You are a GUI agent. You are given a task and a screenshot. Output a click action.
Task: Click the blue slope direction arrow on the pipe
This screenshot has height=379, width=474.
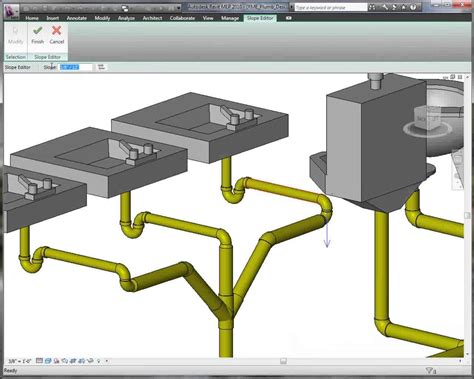pyautogui.click(x=327, y=236)
